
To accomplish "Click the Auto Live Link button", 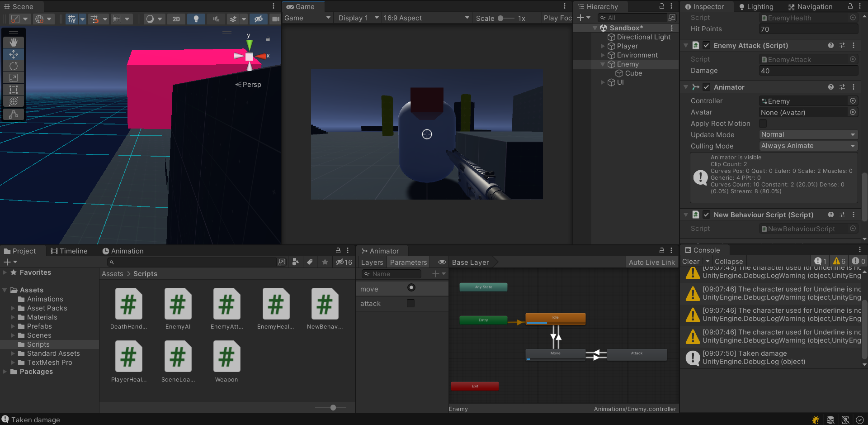I will [x=651, y=263].
